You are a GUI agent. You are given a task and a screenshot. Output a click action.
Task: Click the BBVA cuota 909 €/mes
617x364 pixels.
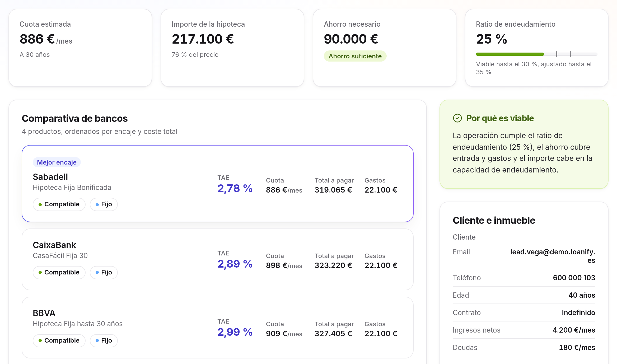(284, 333)
